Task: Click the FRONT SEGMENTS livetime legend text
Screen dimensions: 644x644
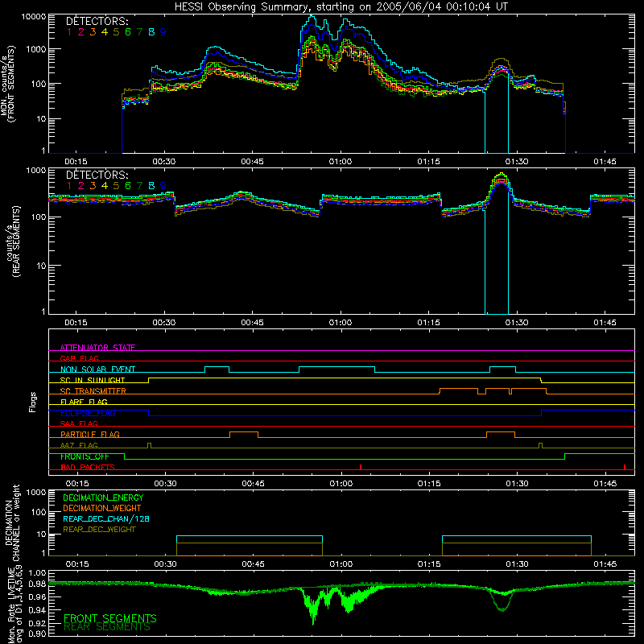Action: [x=110, y=618]
